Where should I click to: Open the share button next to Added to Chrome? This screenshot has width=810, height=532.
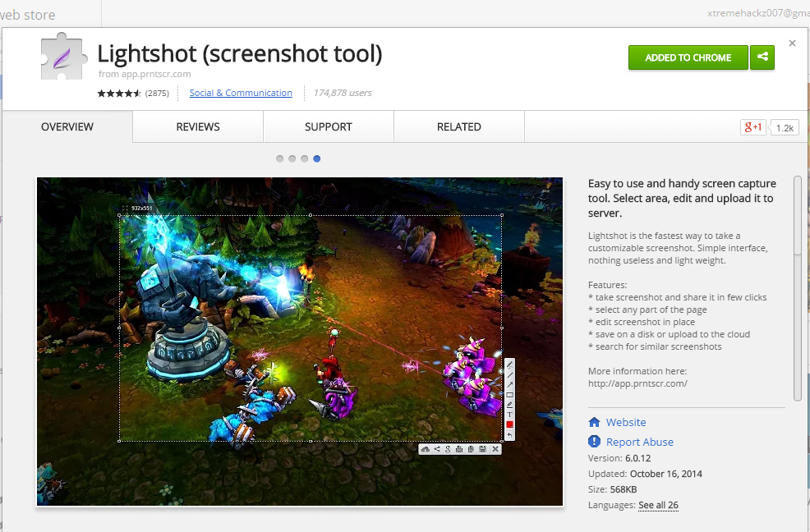point(762,57)
